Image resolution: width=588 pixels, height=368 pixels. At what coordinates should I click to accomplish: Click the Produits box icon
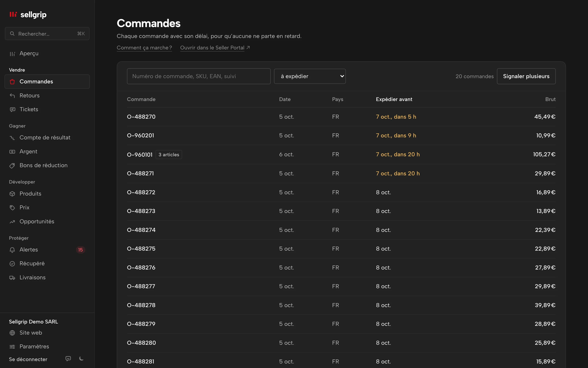point(12,194)
